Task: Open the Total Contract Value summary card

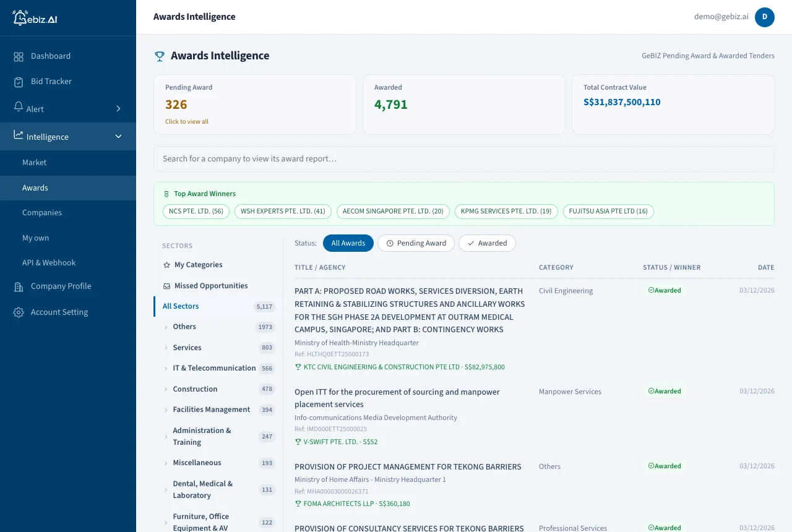Action: click(673, 105)
